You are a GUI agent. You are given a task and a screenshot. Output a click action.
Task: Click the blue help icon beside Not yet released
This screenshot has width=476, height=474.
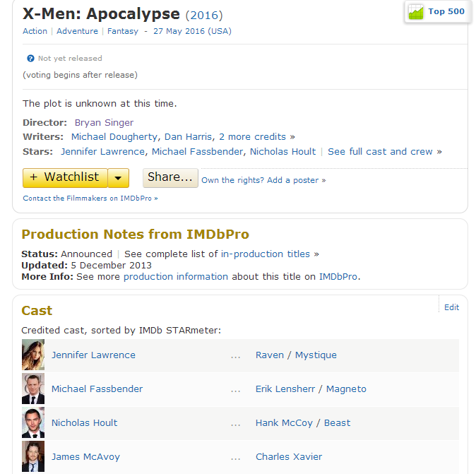coord(30,59)
